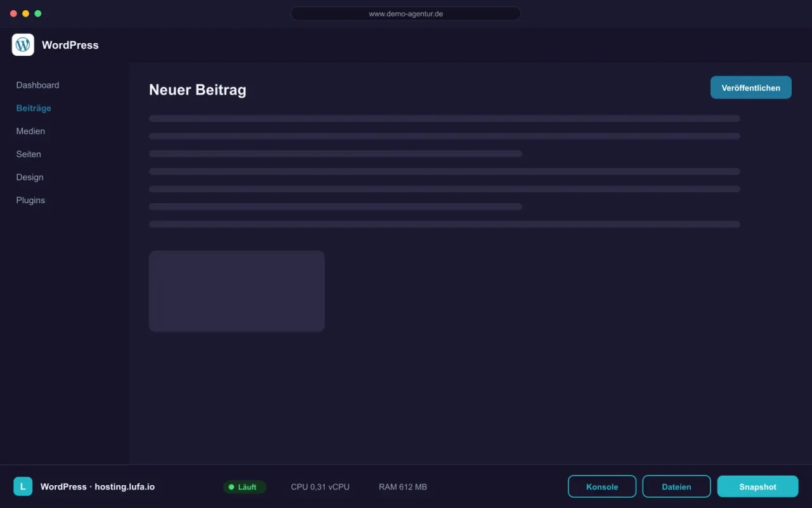Image resolution: width=812 pixels, height=508 pixels.
Task: Open Dashboard in the sidebar
Action: tap(37, 85)
